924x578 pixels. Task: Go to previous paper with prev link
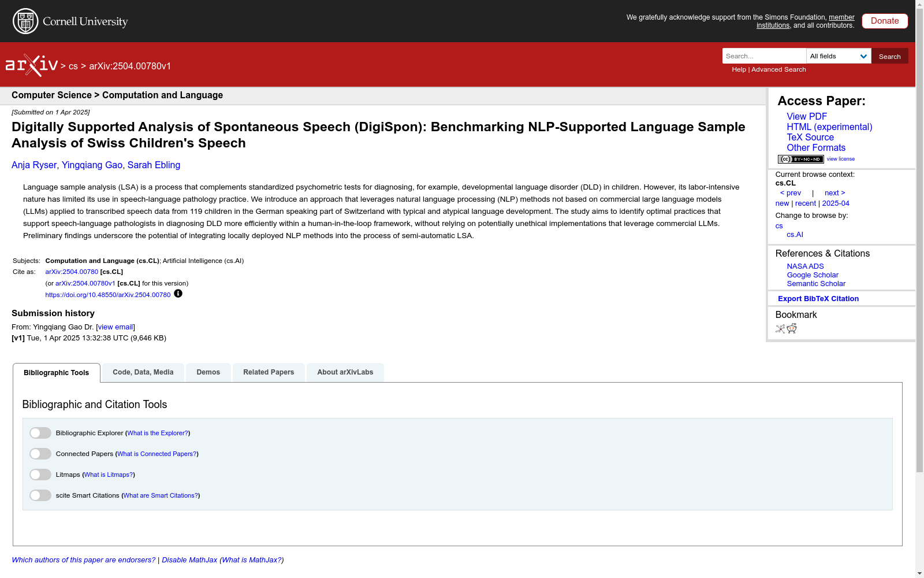point(791,193)
